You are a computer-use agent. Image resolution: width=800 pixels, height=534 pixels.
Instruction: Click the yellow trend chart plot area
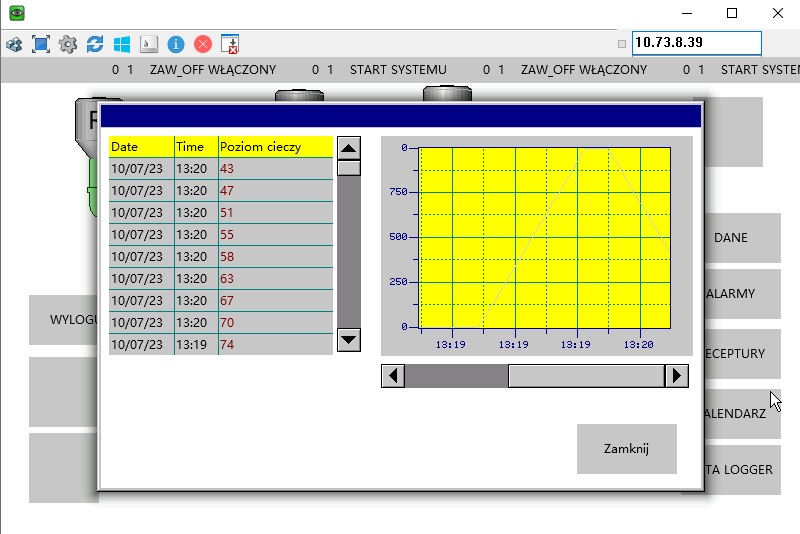pyautogui.click(x=544, y=238)
